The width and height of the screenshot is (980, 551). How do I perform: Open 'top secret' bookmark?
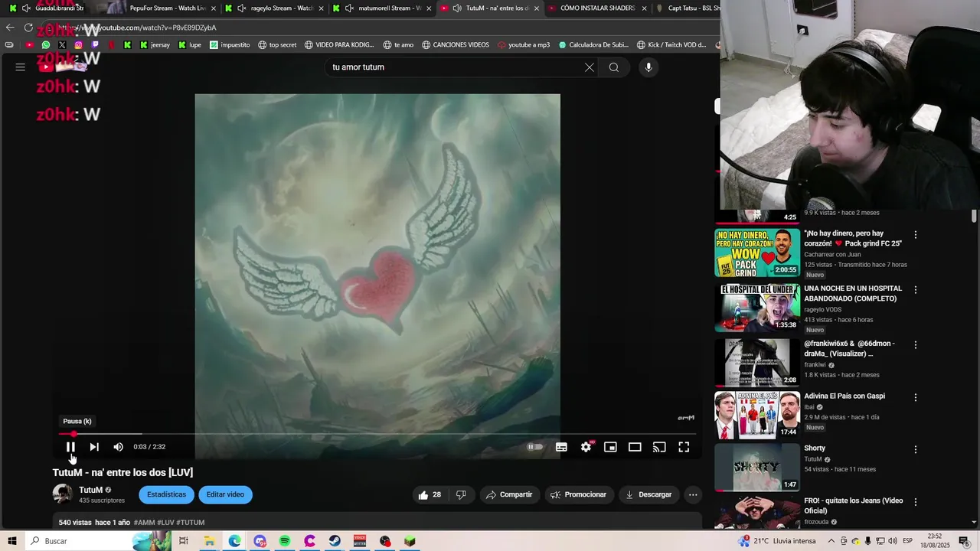[x=277, y=45]
